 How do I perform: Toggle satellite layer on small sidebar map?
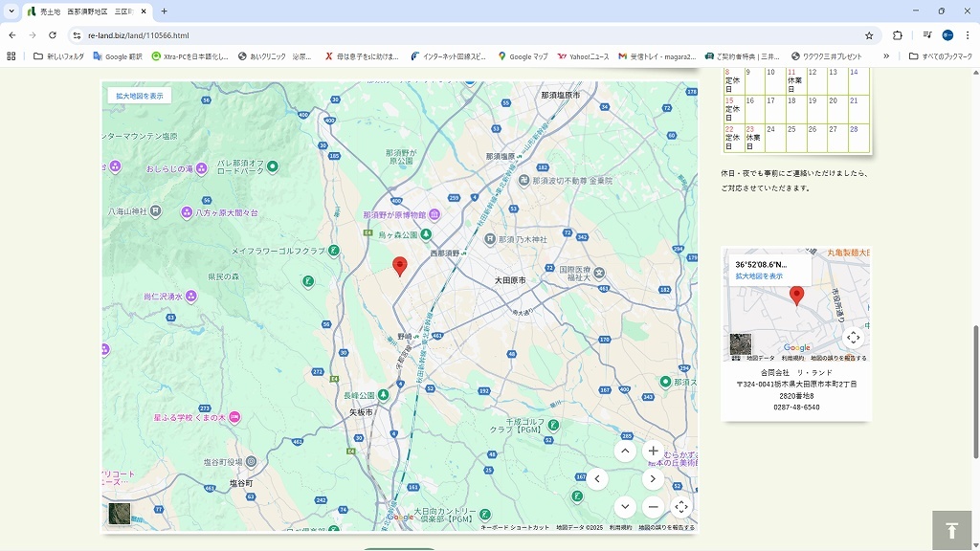tap(741, 344)
